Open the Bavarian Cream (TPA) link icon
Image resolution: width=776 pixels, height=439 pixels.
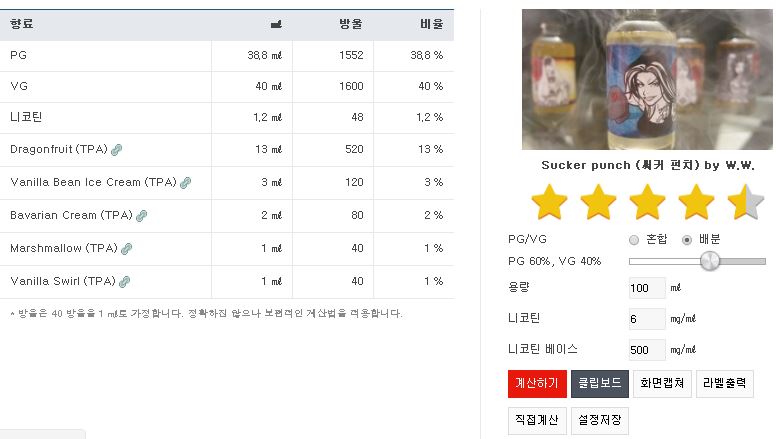142,216
